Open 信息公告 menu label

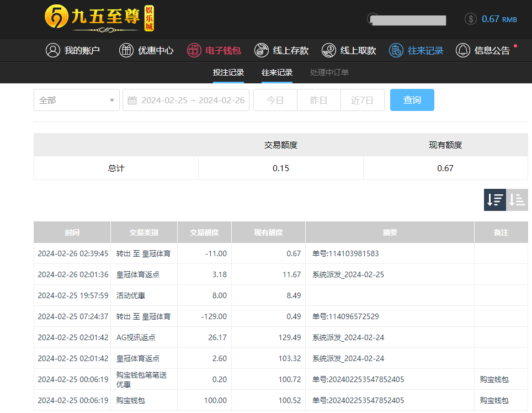(x=492, y=50)
